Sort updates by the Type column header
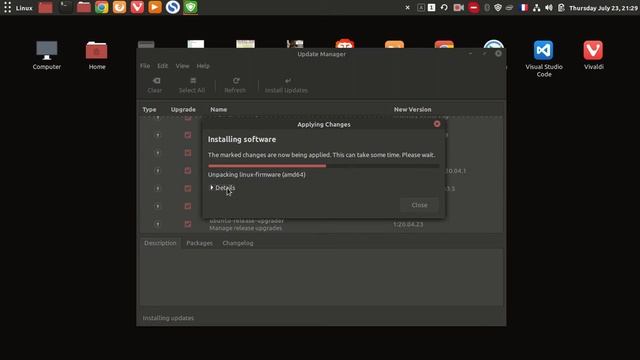 click(x=149, y=109)
